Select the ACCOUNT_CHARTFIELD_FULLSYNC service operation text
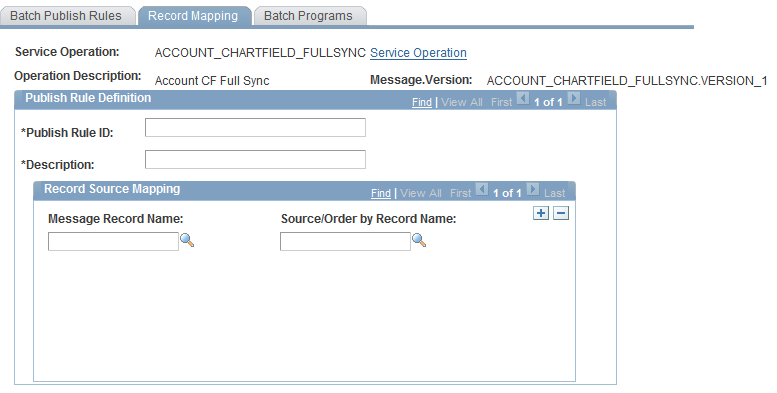 260,53
